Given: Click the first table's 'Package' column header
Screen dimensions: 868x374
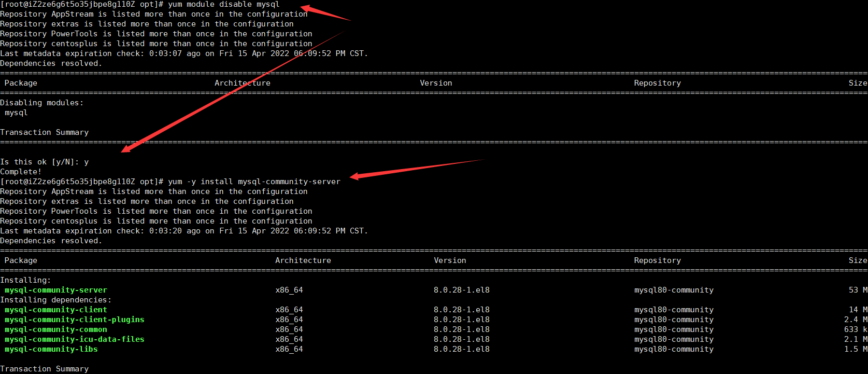Looking at the screenshot, I should coord(21,83).
